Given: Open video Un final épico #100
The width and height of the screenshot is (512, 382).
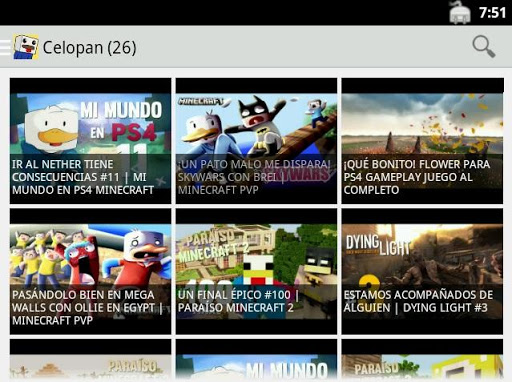Looking at the screenshot, I should 256,271.
